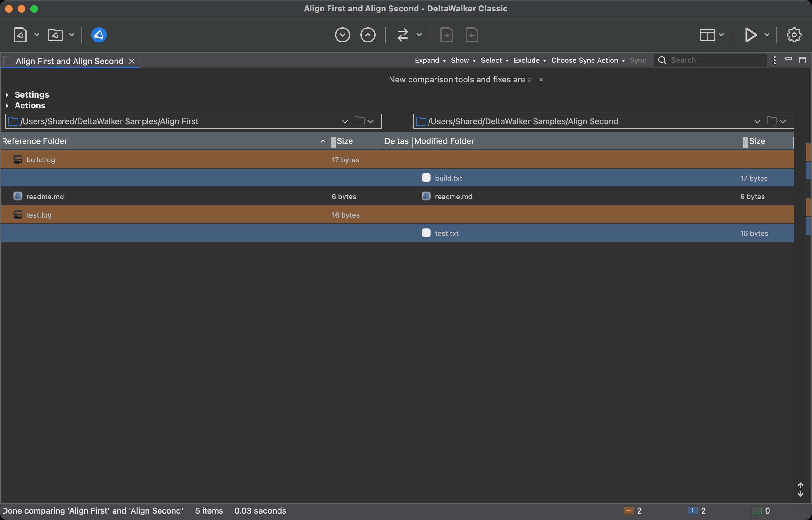Click the Deltas column header
Screen dimensions: 812x520
(396, 141)
